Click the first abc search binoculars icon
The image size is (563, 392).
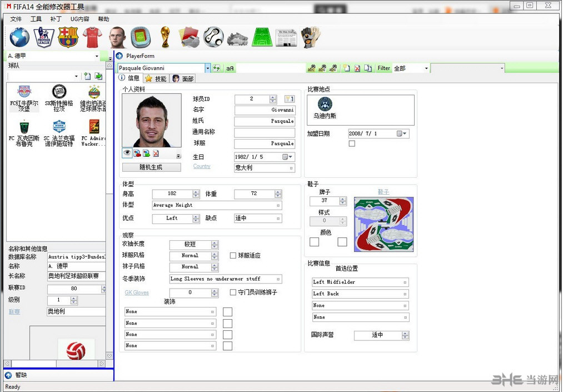coord(311,68)
